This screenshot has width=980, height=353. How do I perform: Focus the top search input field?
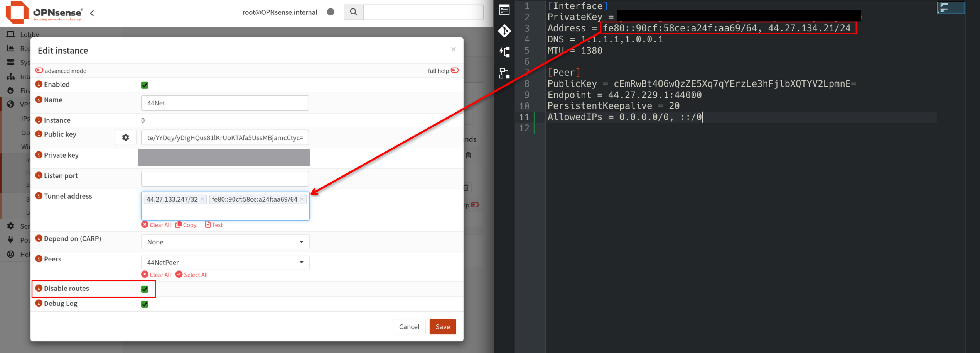[423, 12]
